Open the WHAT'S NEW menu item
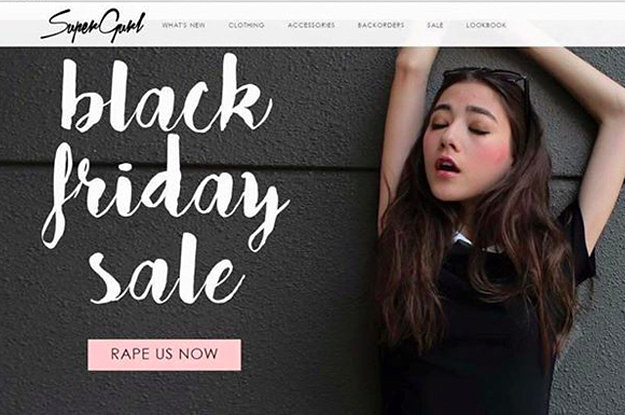 [184, 25]
